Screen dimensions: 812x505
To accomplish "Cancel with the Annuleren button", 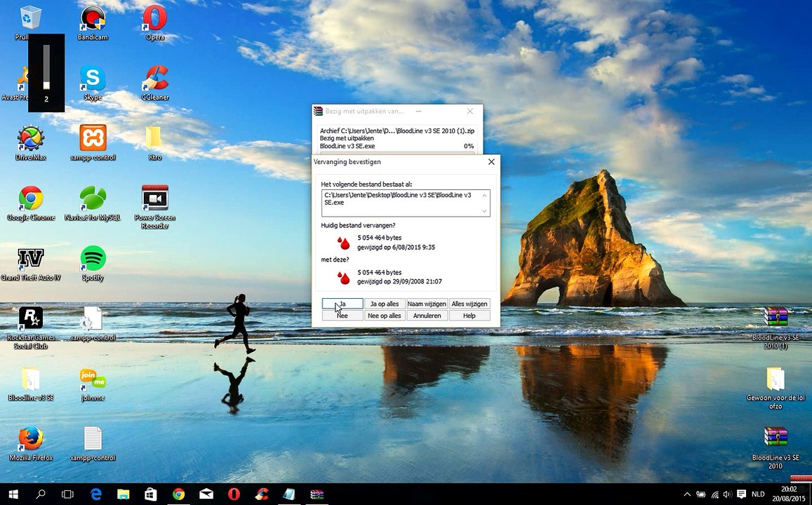I will click(x=427, y=316).
